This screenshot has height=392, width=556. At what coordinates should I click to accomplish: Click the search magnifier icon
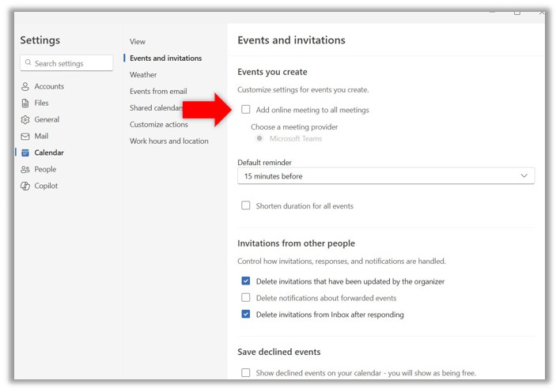point(28,63)
